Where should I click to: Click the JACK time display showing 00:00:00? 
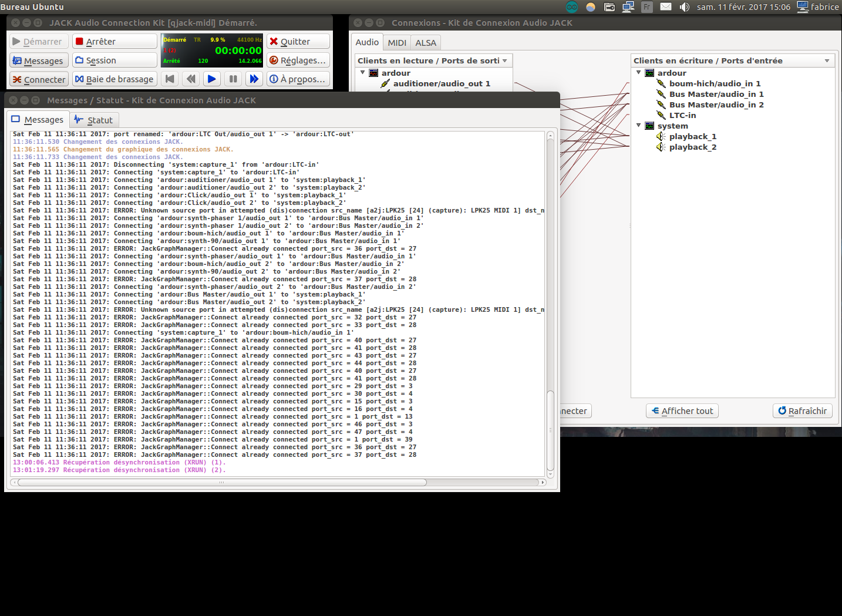238,51
